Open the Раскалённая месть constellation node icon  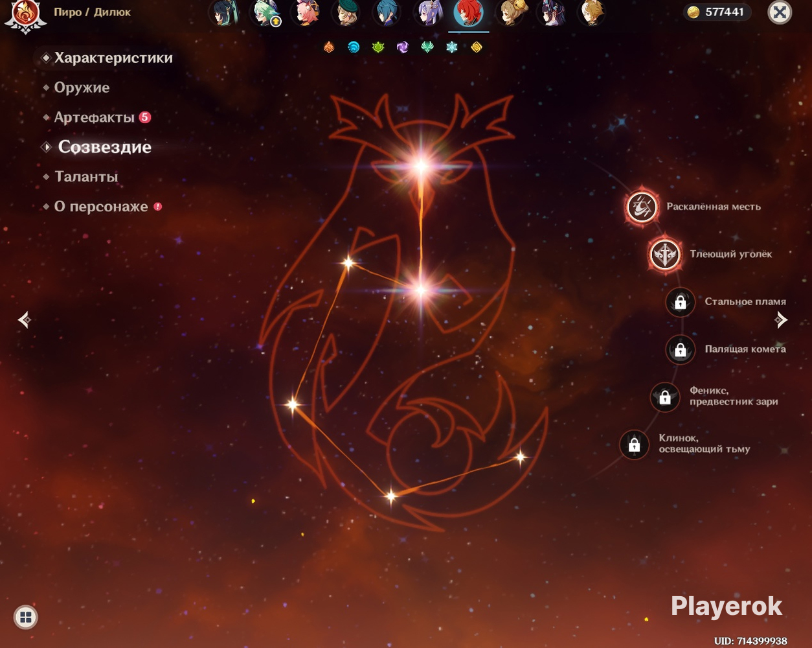coord(642,207)
